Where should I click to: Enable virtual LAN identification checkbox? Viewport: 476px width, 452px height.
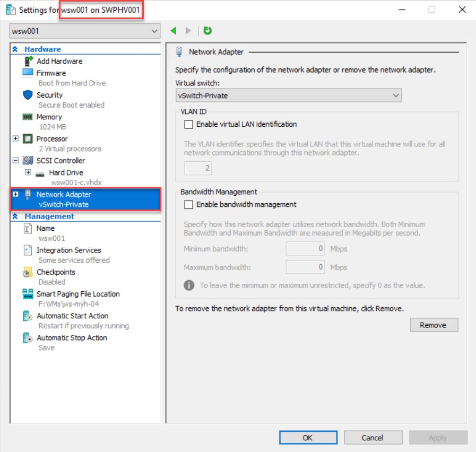(x=188, y=124)
